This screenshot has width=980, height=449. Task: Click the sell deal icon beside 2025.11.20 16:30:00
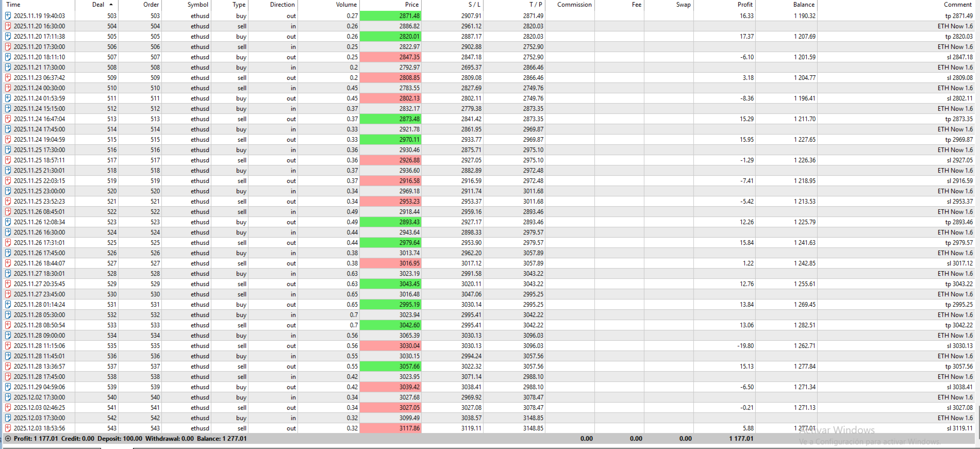click(x=8, y=26)
